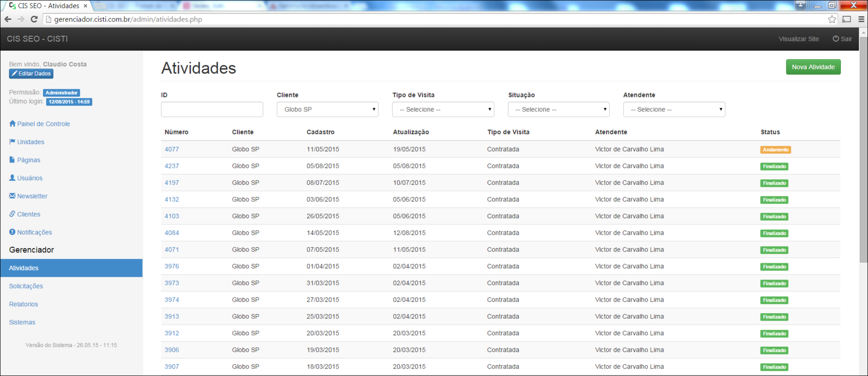The width and height of the screenshot is (868, 376).
Task: Bookmark page with star icon
Action: pos(832,19)
